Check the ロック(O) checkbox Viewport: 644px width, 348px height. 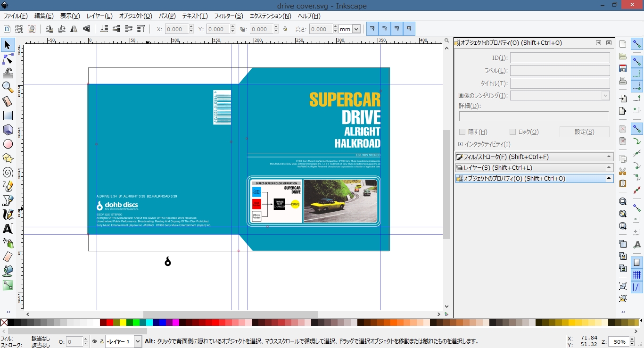click(x=512, y=132)
